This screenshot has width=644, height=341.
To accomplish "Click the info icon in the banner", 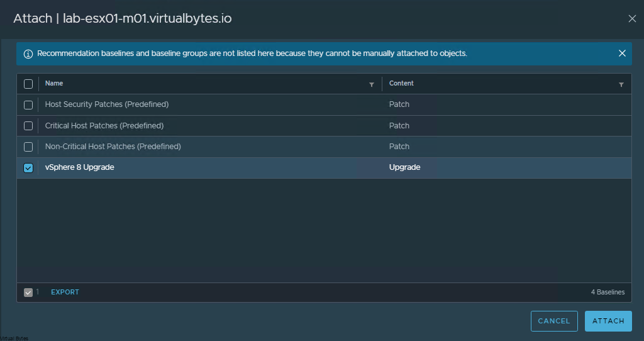I will pos(28,54).
